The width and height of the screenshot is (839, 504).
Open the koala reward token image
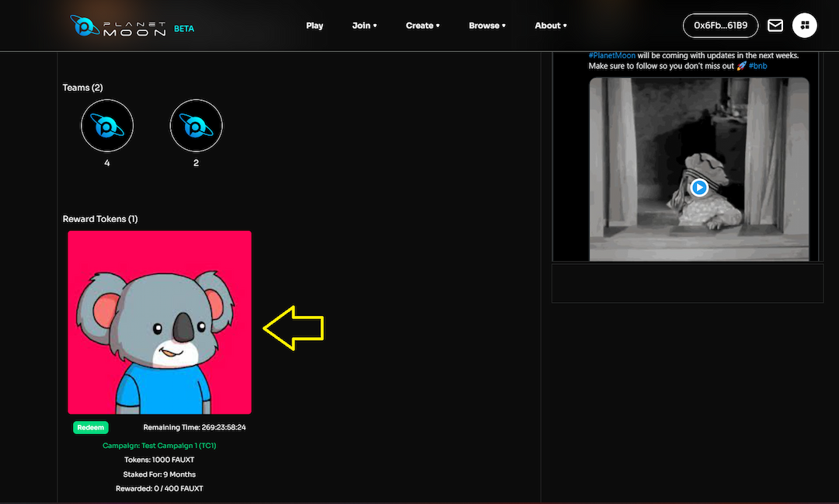coord(159,322)
